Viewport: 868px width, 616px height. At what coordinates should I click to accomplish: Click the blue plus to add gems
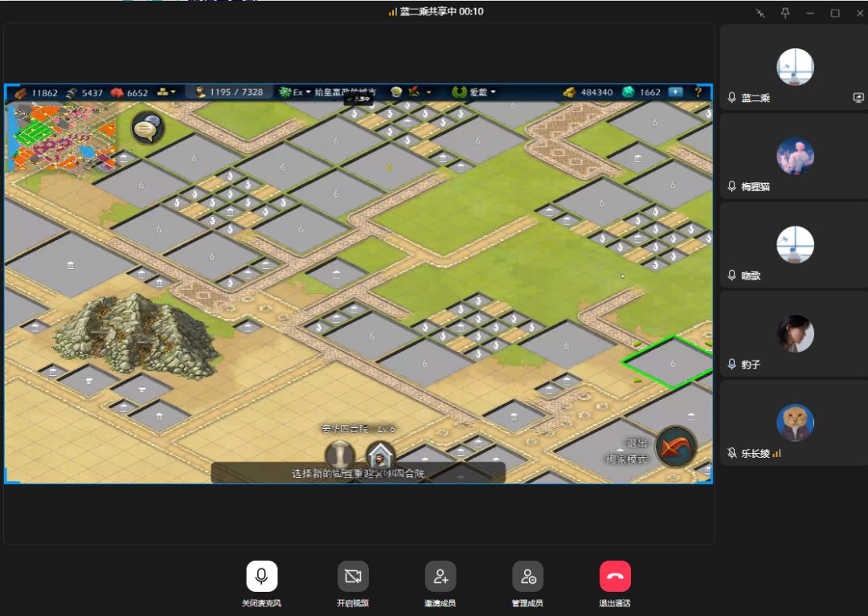tap(675, 92)
